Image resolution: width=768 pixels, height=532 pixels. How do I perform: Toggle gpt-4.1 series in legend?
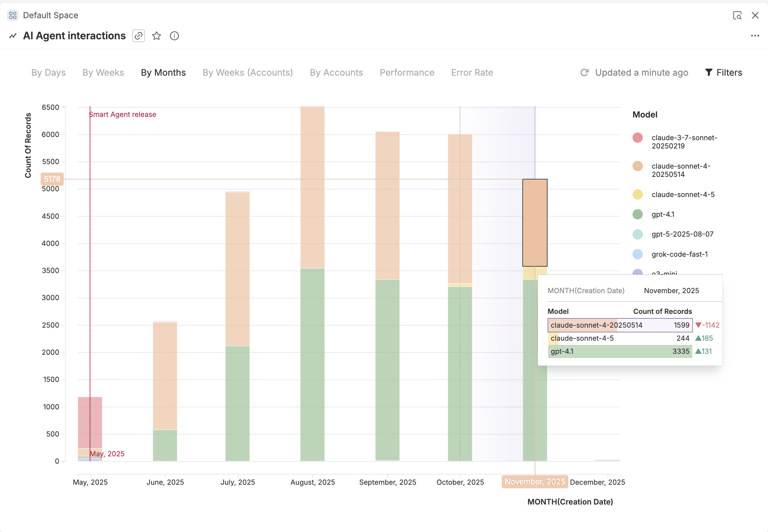pyautogui.click(x=663, y=214)
